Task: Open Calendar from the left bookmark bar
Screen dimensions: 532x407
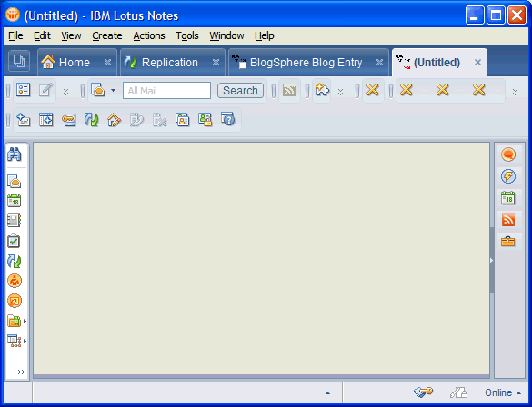Action: (x=15, y=201)
